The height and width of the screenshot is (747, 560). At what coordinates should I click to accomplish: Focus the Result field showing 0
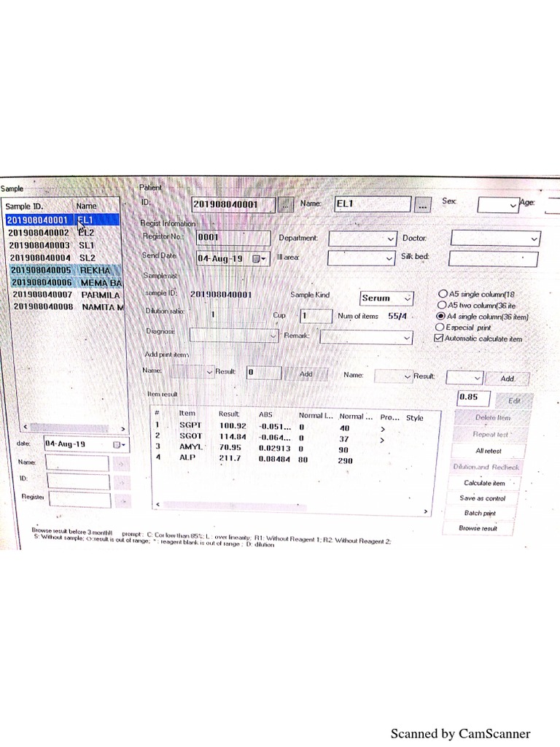coord(264,373)
